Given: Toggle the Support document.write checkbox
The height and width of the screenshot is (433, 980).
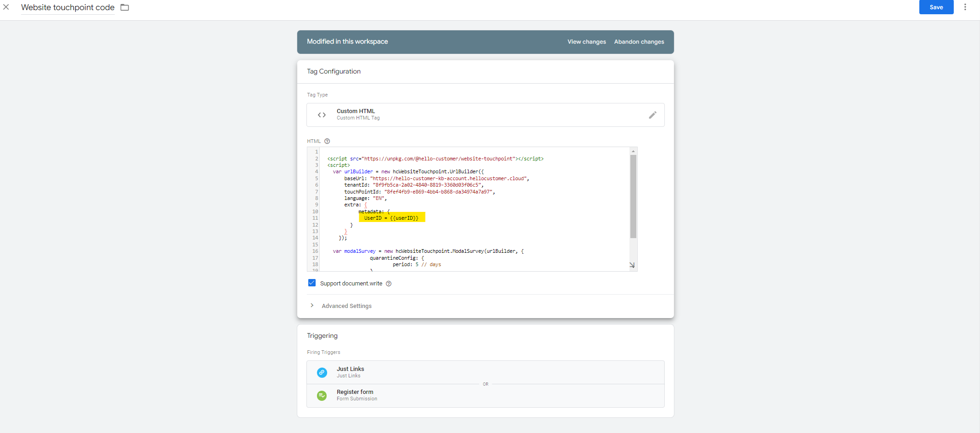Looking at the screenshot, I should (x=312, y=283).
